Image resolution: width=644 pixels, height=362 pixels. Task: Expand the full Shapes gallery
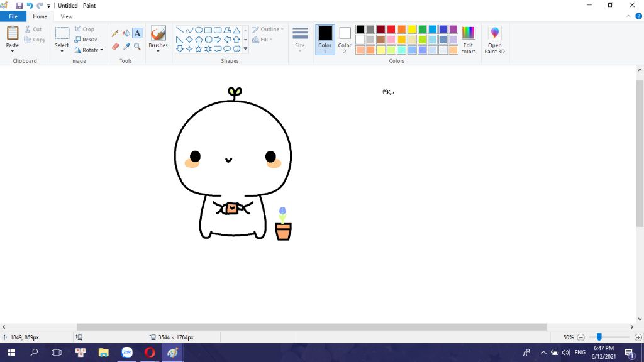pos(245,49)
